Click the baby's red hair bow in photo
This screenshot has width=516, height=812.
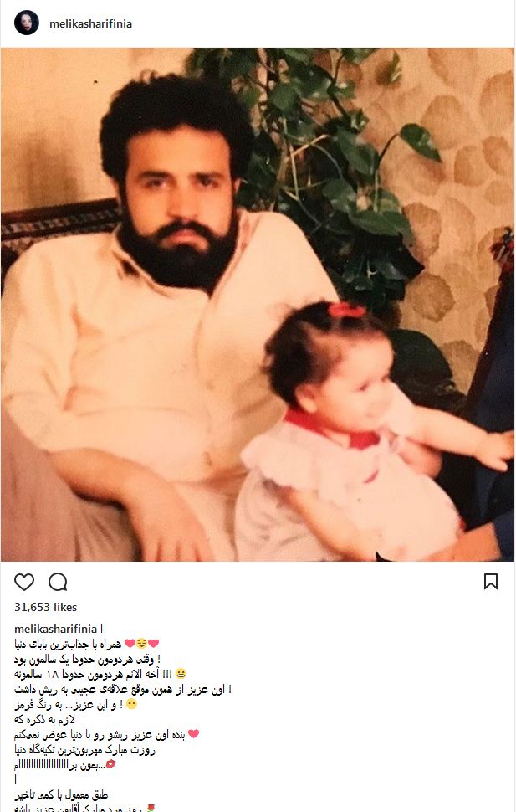pyautogui.click(x=347, y=311)
